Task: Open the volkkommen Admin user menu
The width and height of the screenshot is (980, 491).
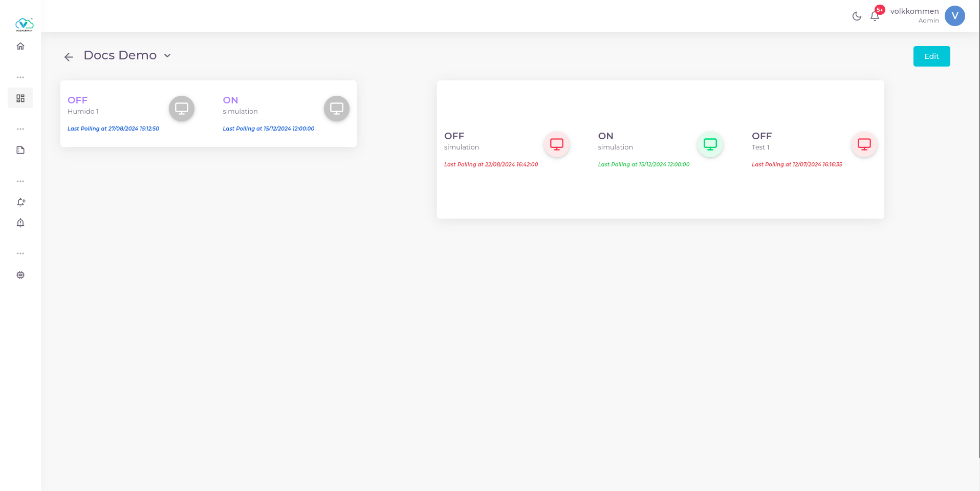Action: click(915, 15)
